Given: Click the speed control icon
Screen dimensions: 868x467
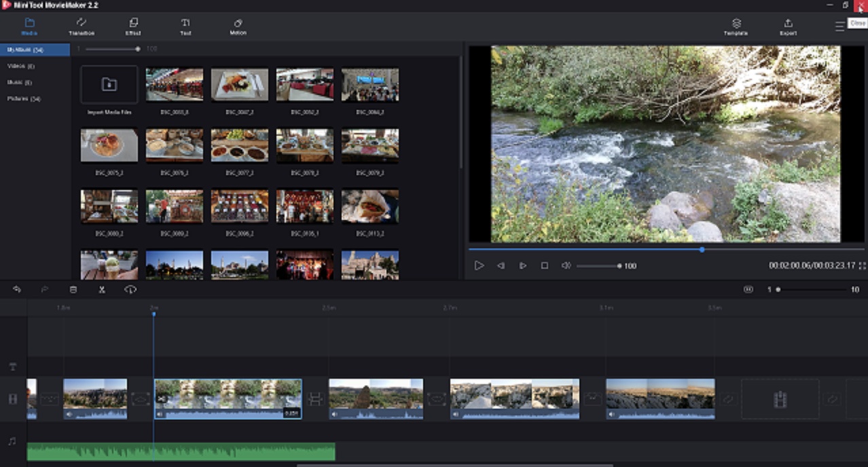Looking at the screenshot, I should pos(130,289).
